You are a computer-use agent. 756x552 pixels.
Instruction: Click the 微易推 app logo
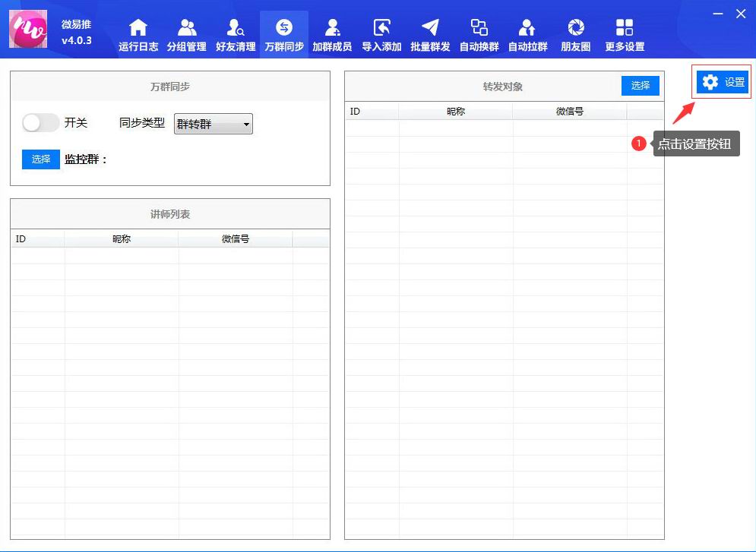(x=28, y=29)
